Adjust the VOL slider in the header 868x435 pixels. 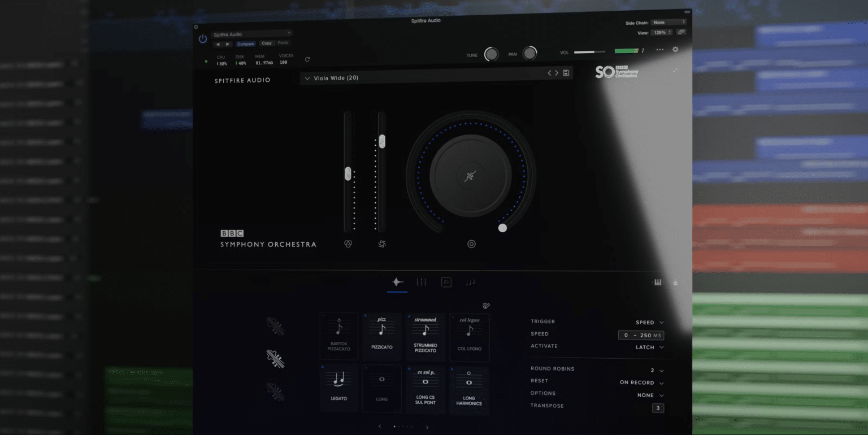589,51
